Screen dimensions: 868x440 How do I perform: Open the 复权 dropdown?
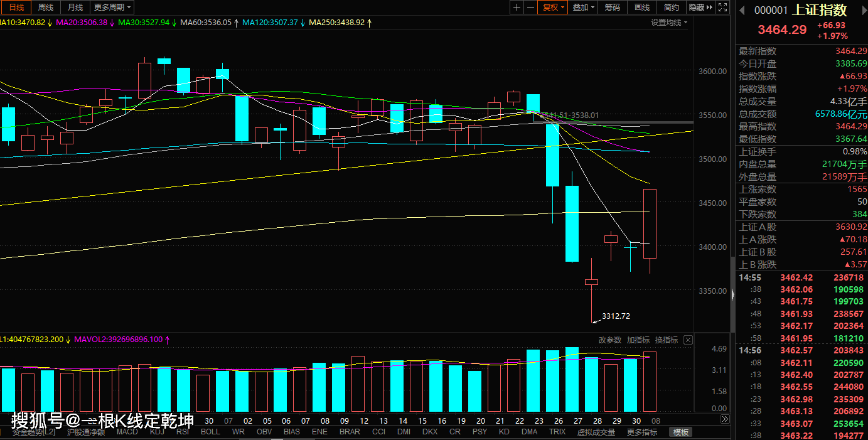pos(554,8)
